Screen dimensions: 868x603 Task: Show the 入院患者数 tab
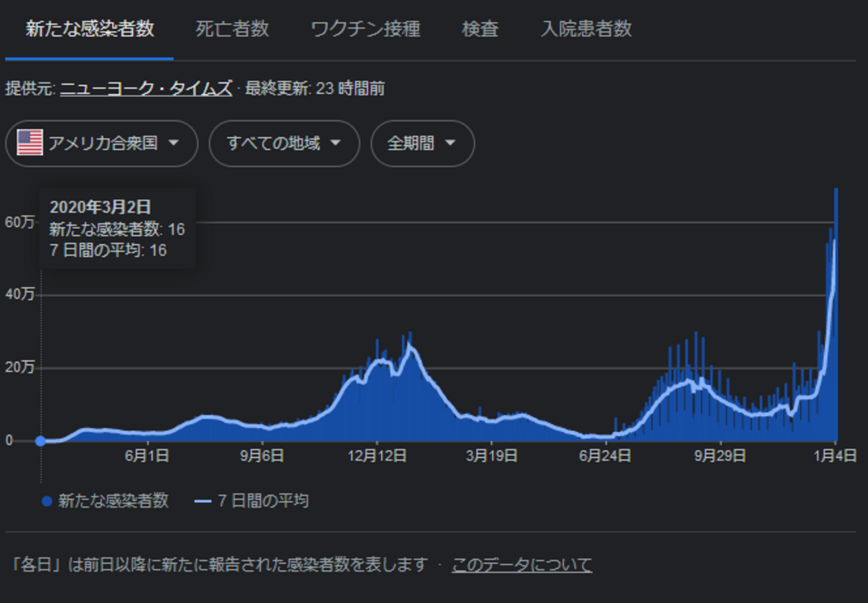(x=586, y=29)
